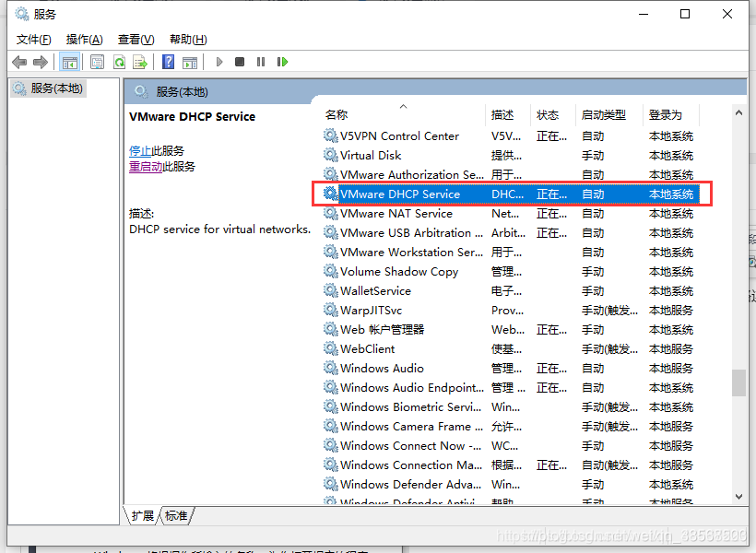Image resolution: width=756 pixels, height=553 pixels.
Task: Select VMware Workstation Server row
Action: pos(511,253)
